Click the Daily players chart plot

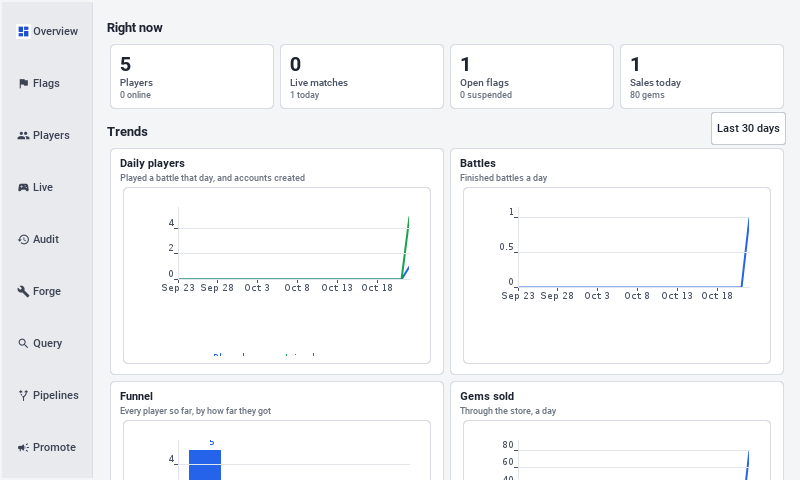[x=277, y=275]
